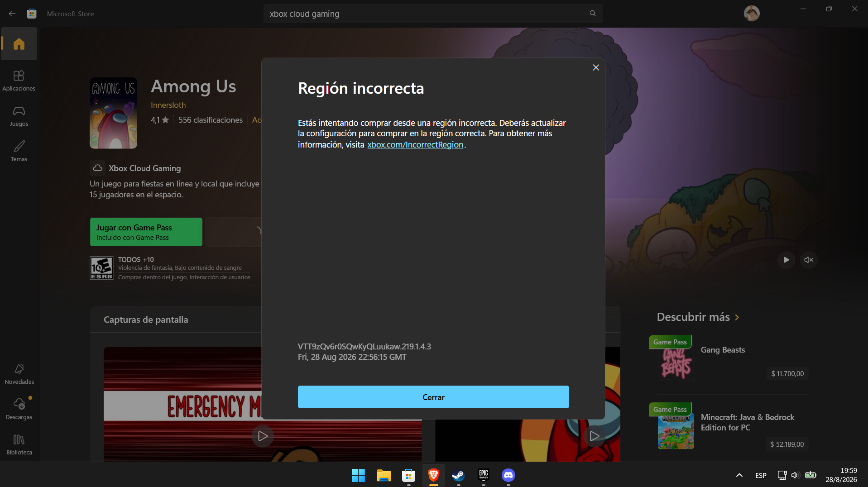Click the volume tray icon
The height and width of the screenshot is (487, 868).
795,475
